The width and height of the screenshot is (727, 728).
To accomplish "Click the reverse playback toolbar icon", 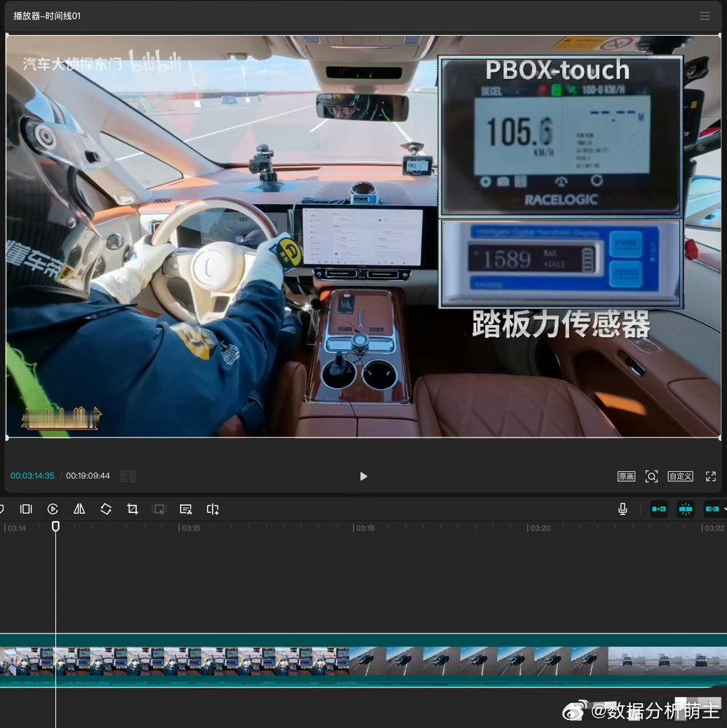I will coord(53,510).
